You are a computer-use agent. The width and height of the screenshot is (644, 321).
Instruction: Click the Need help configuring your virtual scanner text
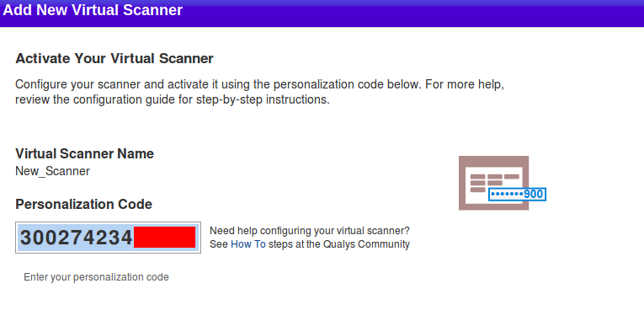[x=310, y=230]
